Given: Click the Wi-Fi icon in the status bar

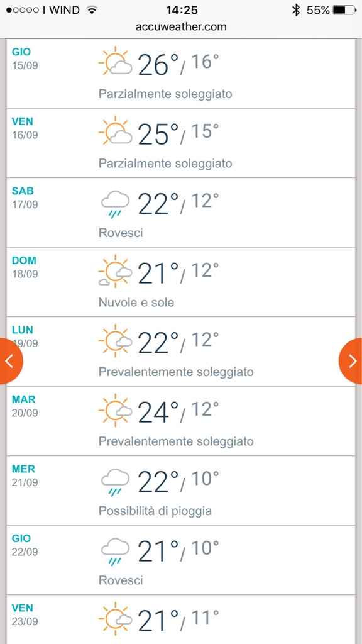Looking at the screenshot, I should 90,9.
